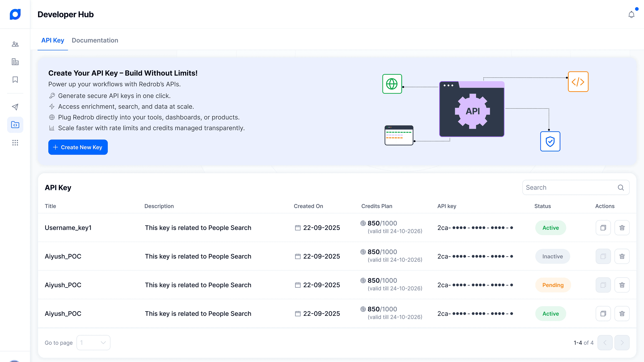This screenshot has height=362, width=644.
Task: Open the notifications bell
Action: (631, 14)
